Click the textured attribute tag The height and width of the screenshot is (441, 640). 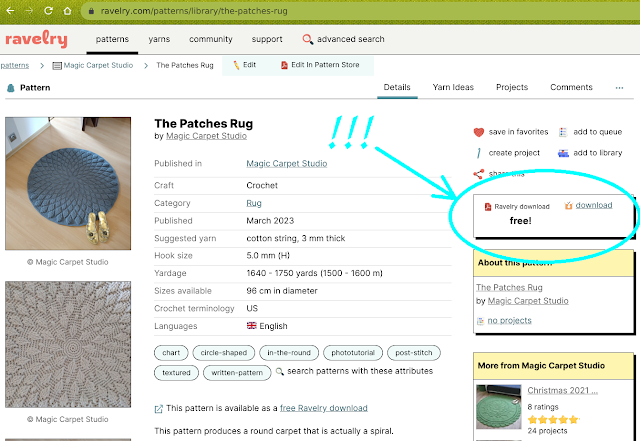point(176,373)
